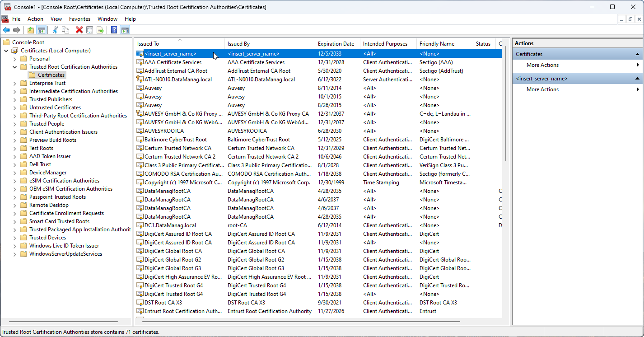
Task: Click More Actions under Certificates
Action: (542, 65)
